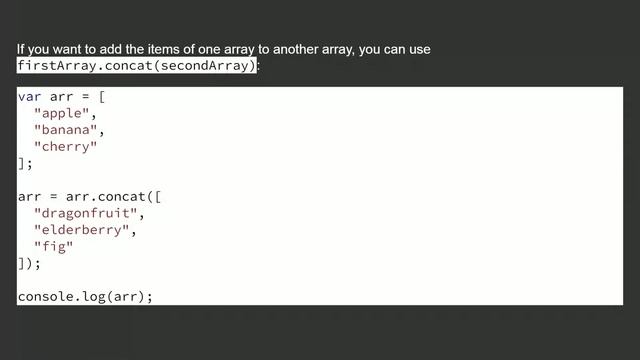Click the console.log(arr); statement
Viewport: 640px width, 360px height.
85,296
